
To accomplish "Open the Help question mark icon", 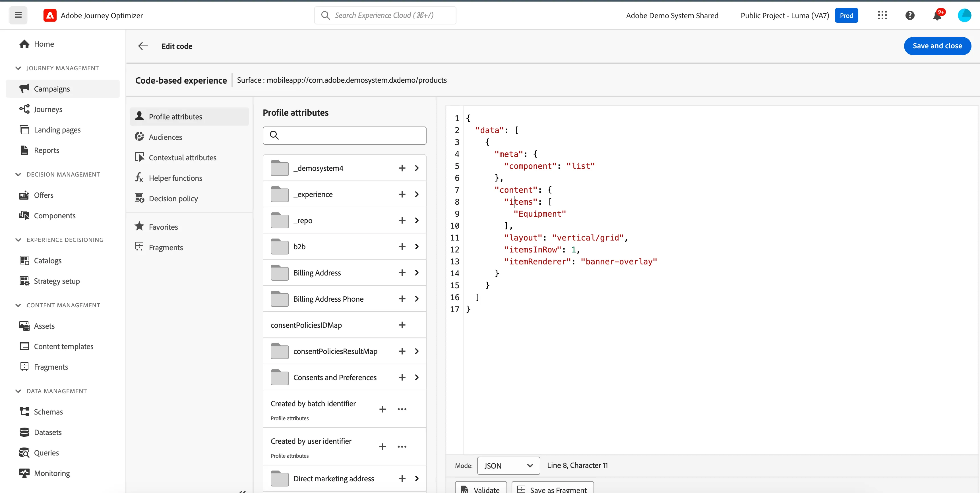I will pyautogui.click(x=910, y=15).
